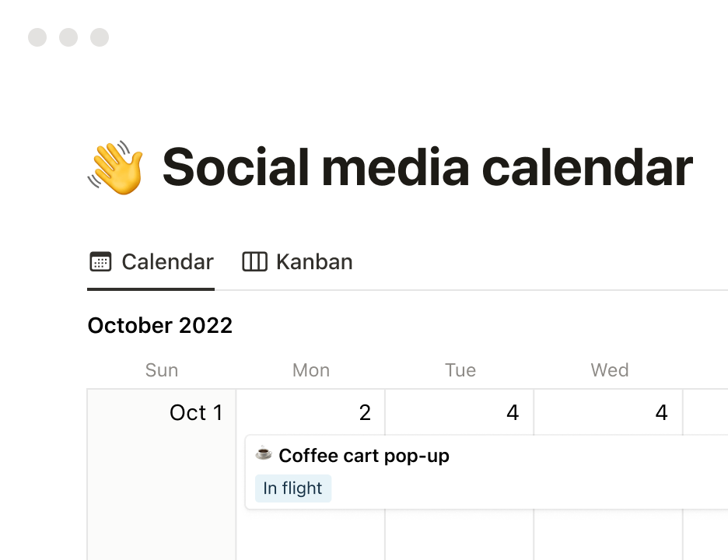Click the "In flight" status tag

(x=292, y=488)
